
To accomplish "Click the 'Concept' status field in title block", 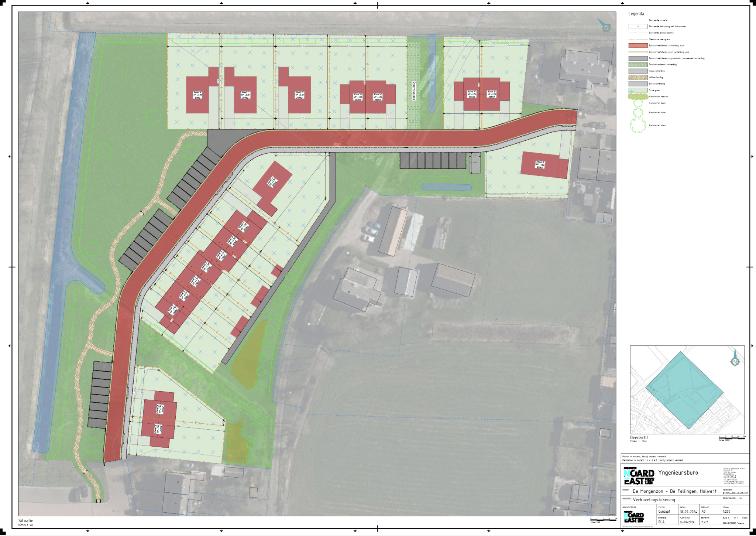I will [x=664, y=512].
